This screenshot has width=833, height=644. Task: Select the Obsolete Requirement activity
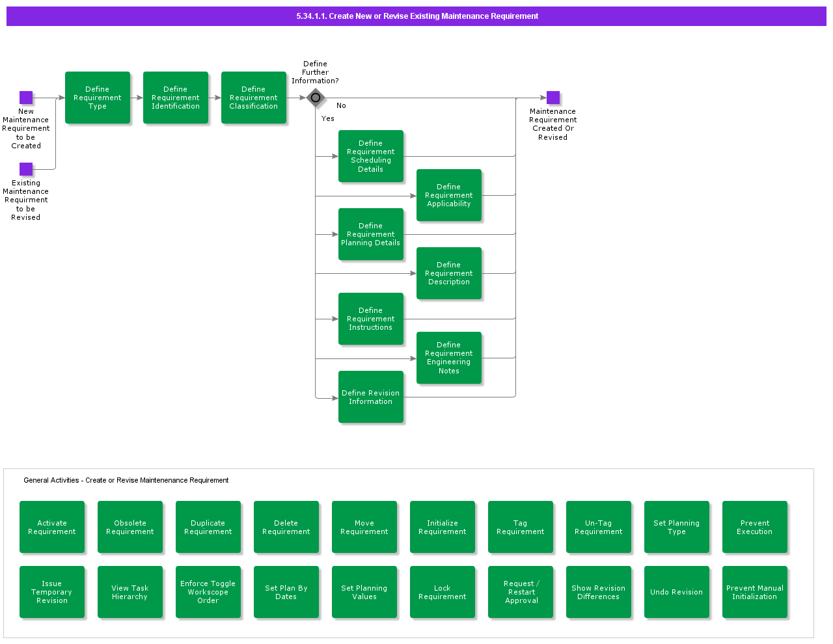click(x=130, y=527)
